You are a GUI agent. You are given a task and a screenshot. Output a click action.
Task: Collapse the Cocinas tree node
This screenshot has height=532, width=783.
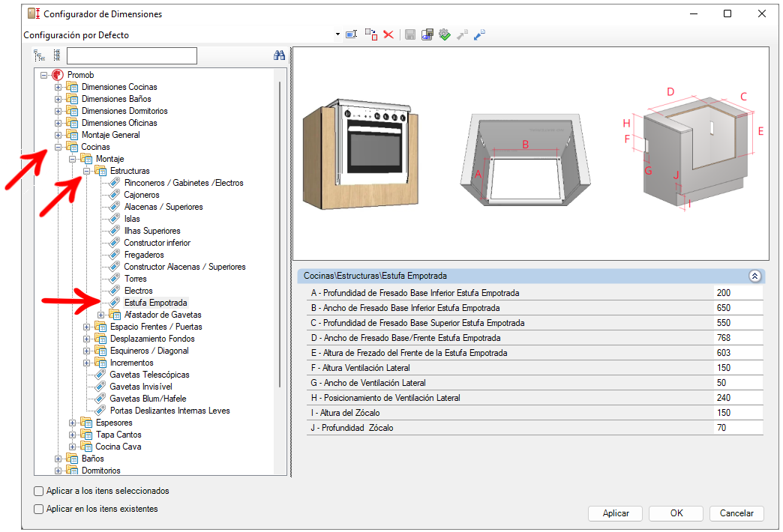[58, 147]
